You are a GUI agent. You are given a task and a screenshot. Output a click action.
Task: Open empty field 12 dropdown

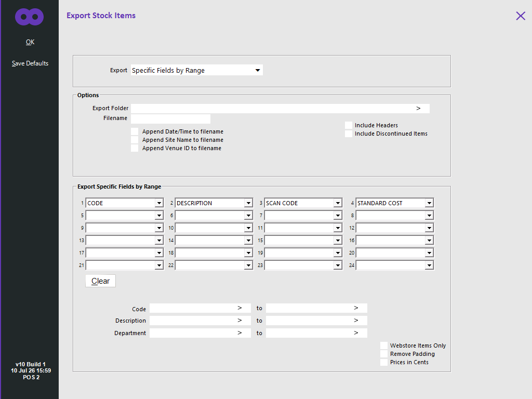(429, 228)
